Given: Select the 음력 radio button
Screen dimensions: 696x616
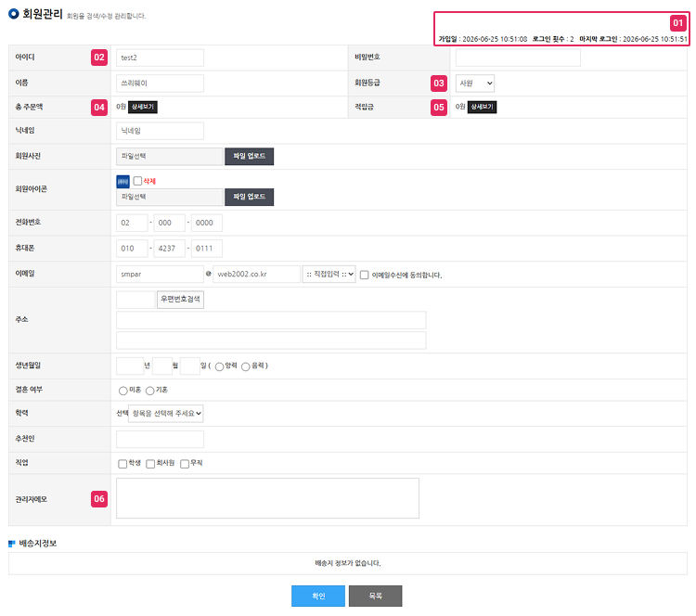Looking at the screenshot, I should pyautogui.click(x=246, y=366).
